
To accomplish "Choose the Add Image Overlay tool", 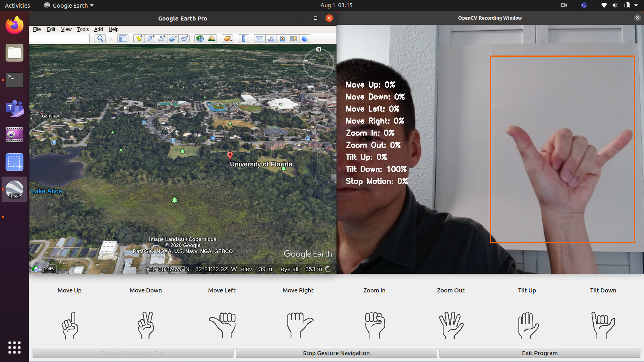I will click(x=173, y=39).
